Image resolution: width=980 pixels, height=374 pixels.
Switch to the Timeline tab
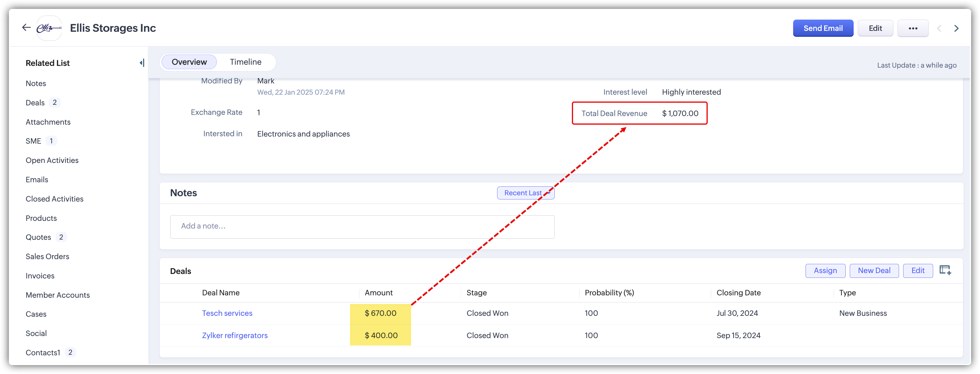coord(245,62)
